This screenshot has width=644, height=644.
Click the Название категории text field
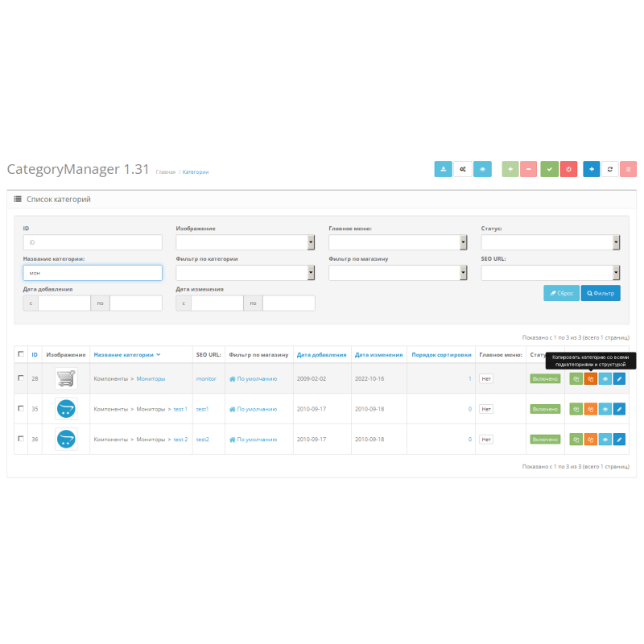pyautogui.click(x=93, y=273)
